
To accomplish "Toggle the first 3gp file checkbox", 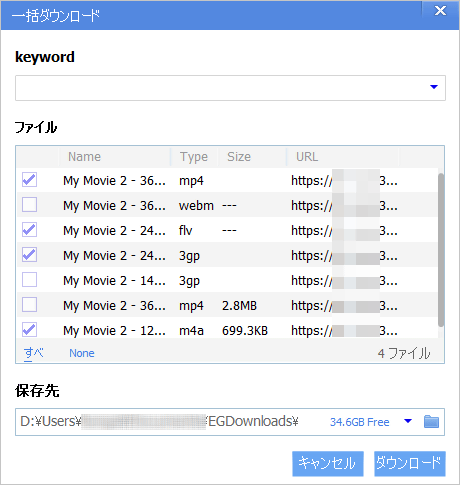I will [29, 255].
